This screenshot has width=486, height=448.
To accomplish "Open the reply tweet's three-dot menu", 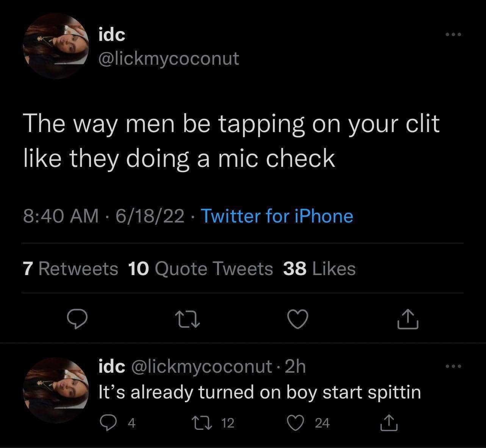I will [453, 366].
